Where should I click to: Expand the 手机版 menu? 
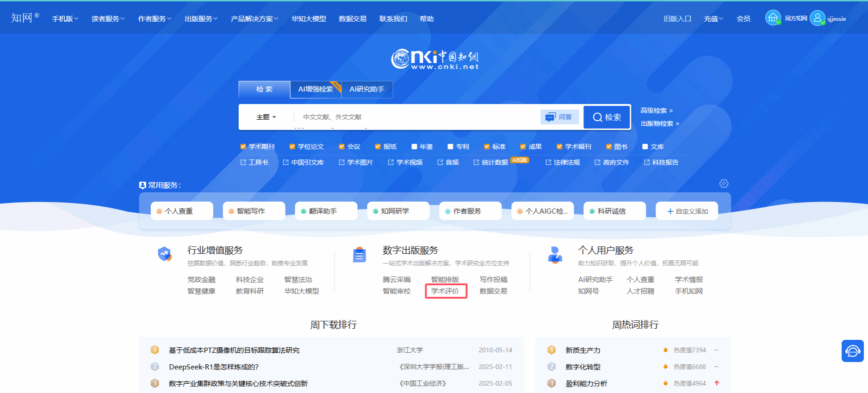(x=65, y=18)
